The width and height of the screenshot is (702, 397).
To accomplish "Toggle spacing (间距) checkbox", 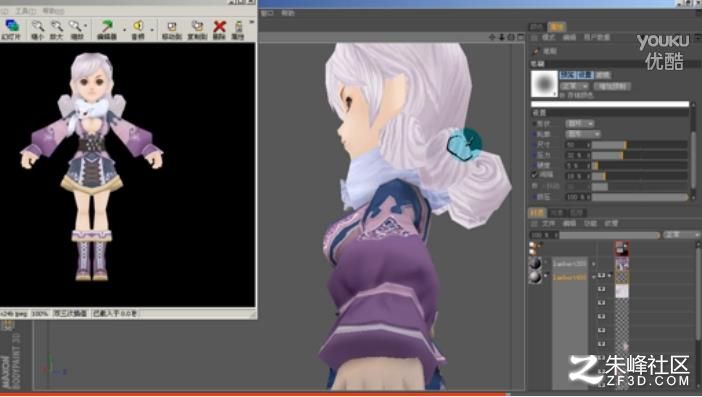I will click(x=534, y=175).
